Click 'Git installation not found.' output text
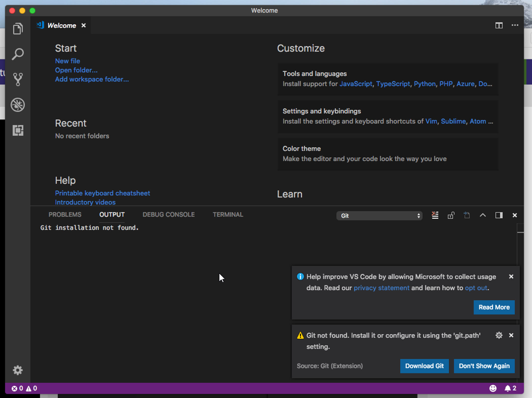 click(x=89, y=228)
